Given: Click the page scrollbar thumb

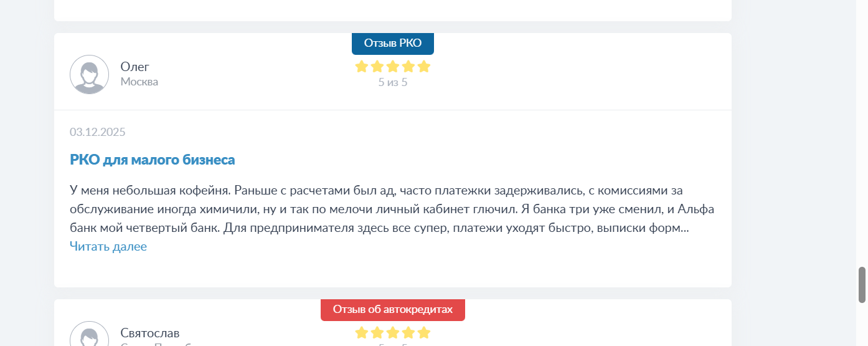Looking at the screenshot, I should coord(862,285).
